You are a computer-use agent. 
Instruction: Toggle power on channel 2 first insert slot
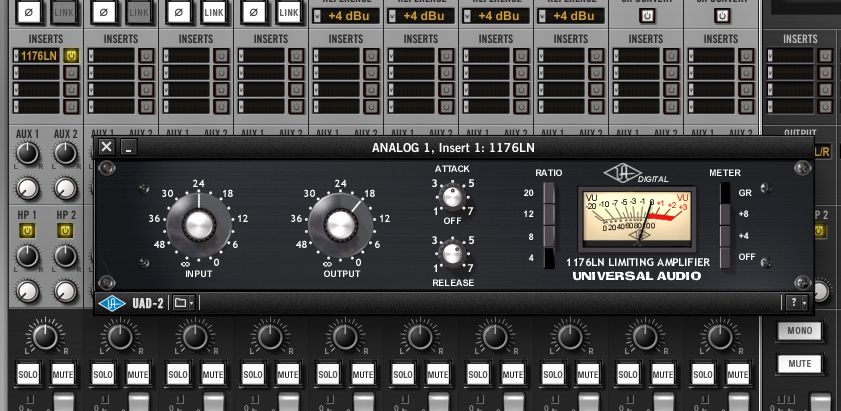pos(146,55)
